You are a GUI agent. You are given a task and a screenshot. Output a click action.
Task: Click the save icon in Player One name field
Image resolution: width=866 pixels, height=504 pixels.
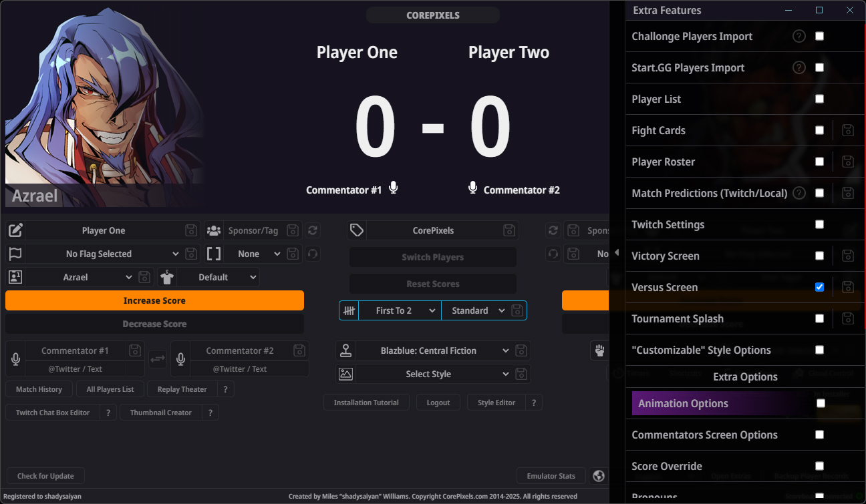click(191, 230)
